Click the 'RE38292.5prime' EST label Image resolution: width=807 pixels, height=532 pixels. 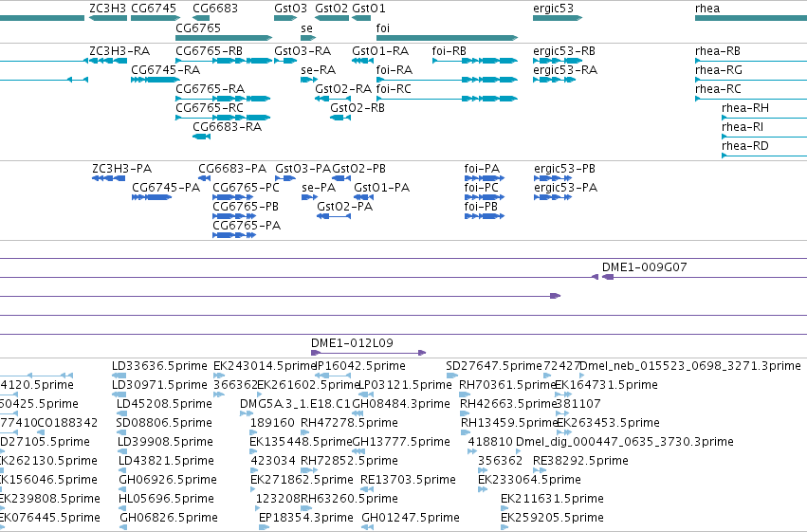[580, 462]
